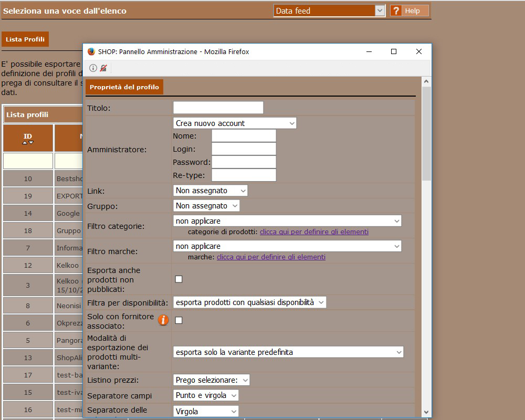Open the multi-variante export mode dropdown
525x420 pixels.
288,352
